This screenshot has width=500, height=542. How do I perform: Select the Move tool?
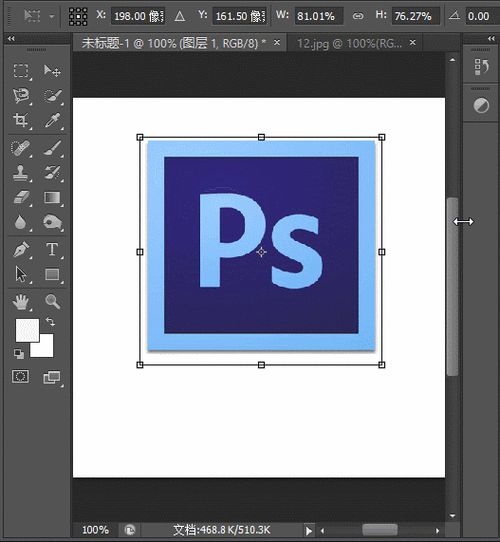pyautogui.click(x=52, y=71)
